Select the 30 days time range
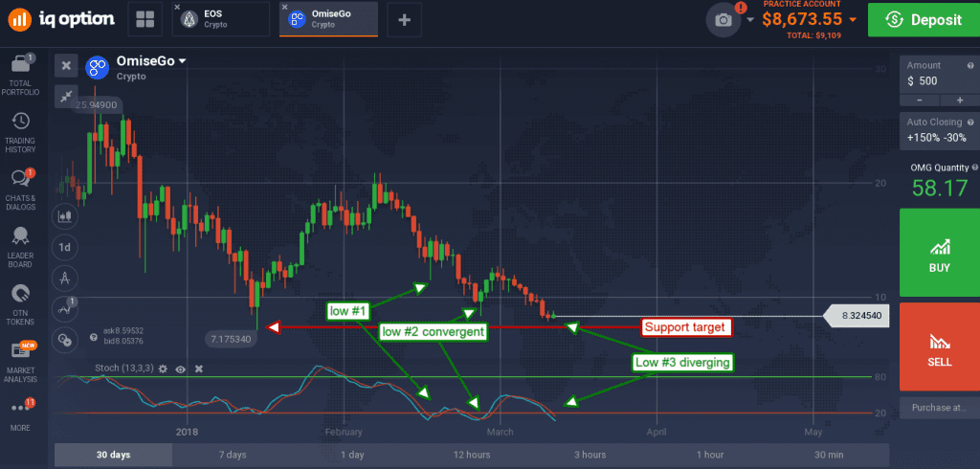This screenshot has width=980, height=469. click(114, 455)
